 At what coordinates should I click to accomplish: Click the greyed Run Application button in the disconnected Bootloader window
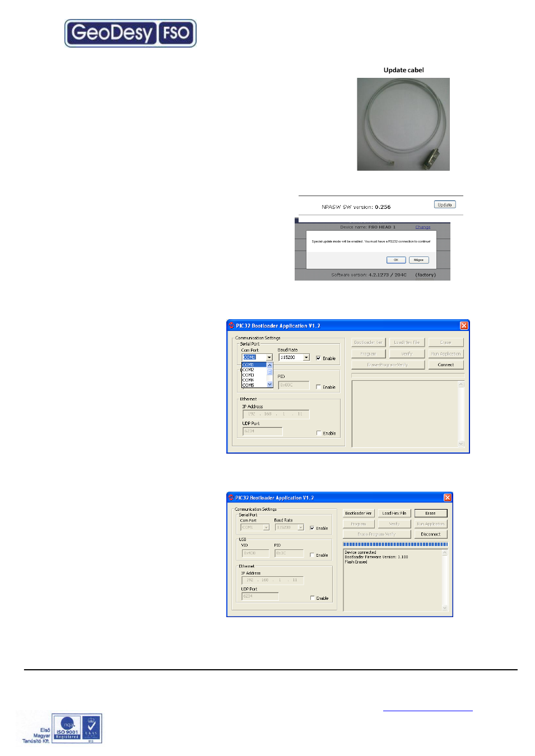pyautogui.click(x=446, y=353)
